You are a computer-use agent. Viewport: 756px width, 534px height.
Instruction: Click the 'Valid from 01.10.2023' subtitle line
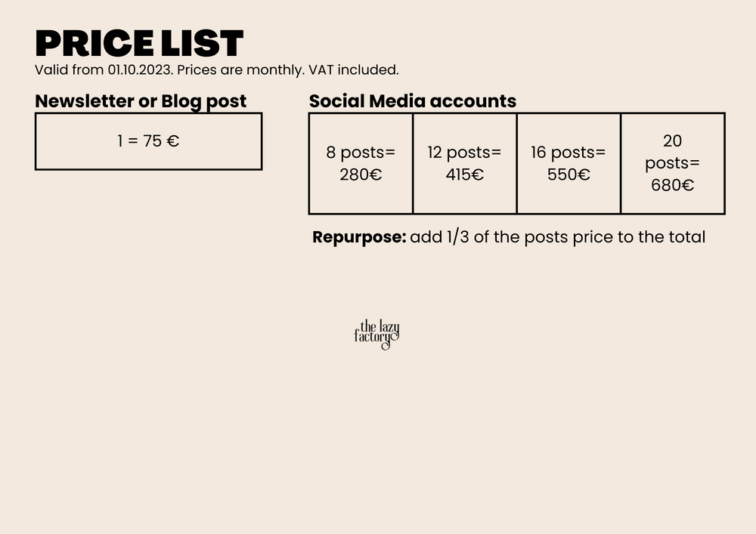tap(217, 69)
